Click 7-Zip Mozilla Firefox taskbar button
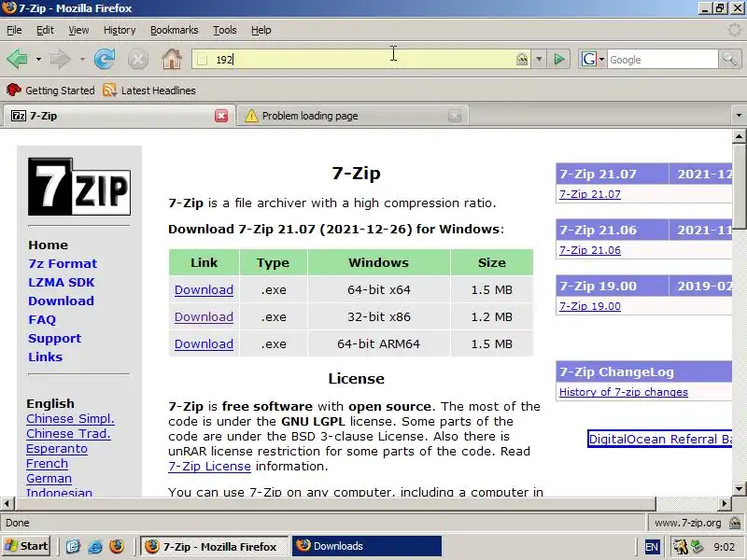747x560 pixels. pos(215,546)
